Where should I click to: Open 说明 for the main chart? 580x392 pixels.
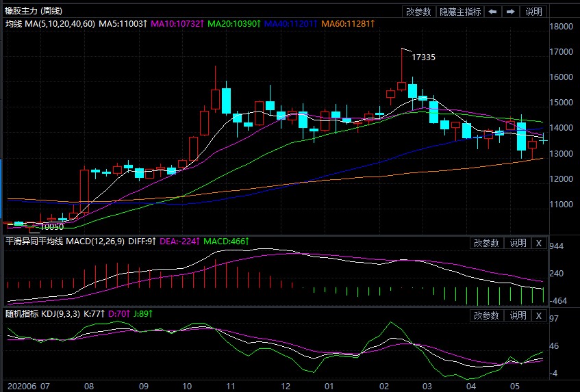534,12
